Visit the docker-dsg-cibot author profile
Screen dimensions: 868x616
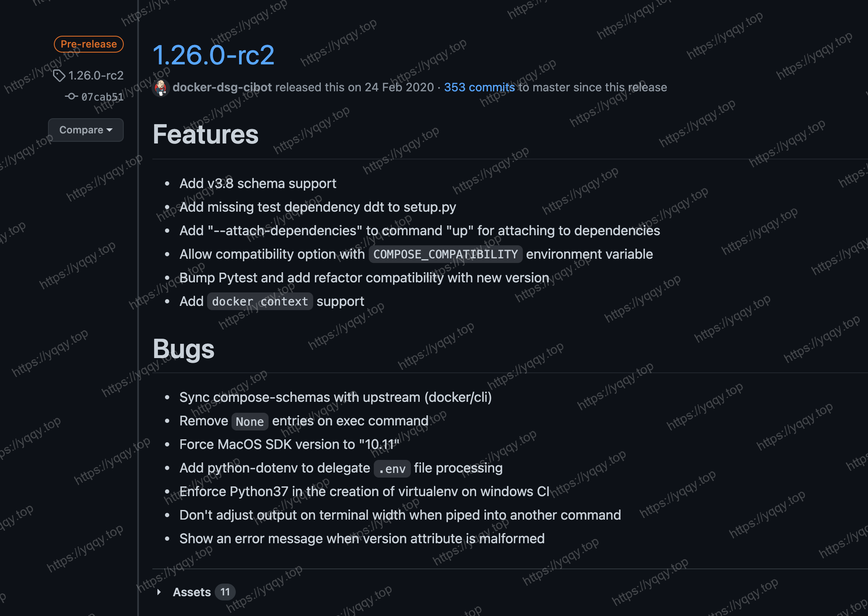[x=222, y=87]
